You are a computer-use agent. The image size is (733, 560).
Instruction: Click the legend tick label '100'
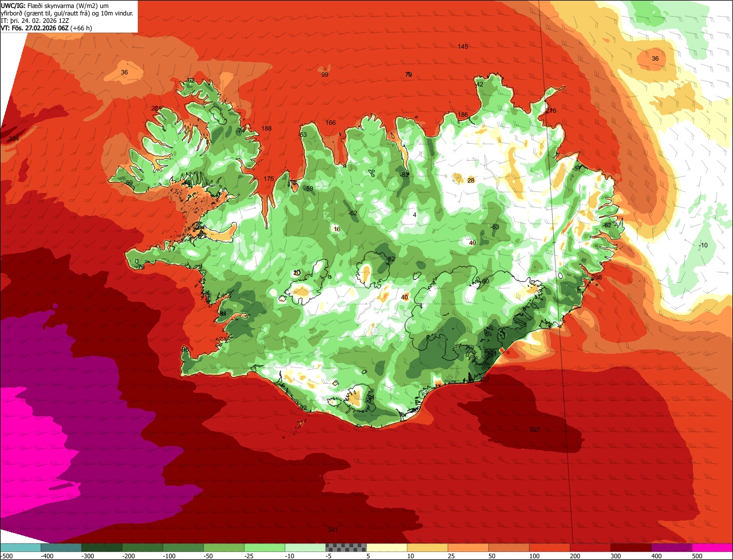click(533, 556)
